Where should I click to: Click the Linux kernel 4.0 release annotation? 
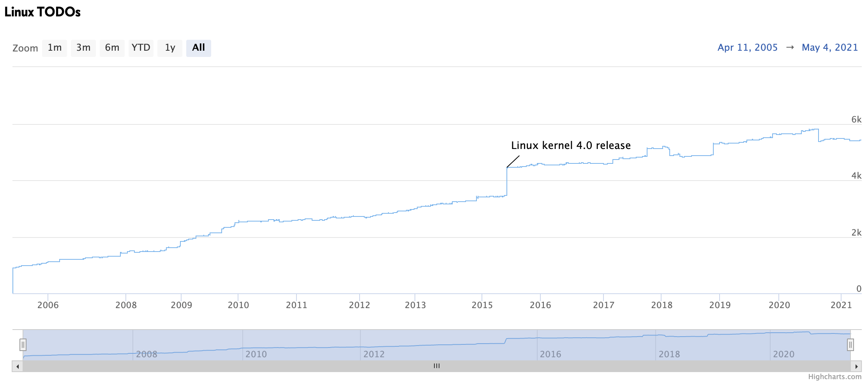570,145
